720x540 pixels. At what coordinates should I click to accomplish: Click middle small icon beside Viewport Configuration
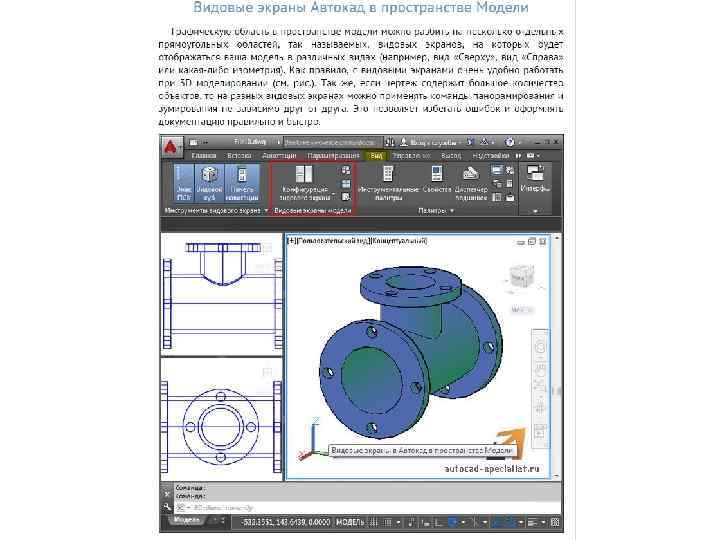pos(346,184)
